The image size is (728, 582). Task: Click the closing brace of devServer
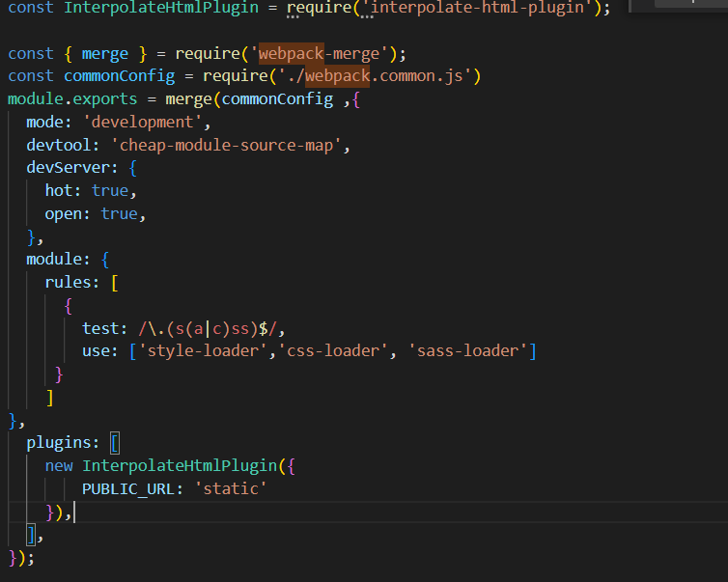31,237
